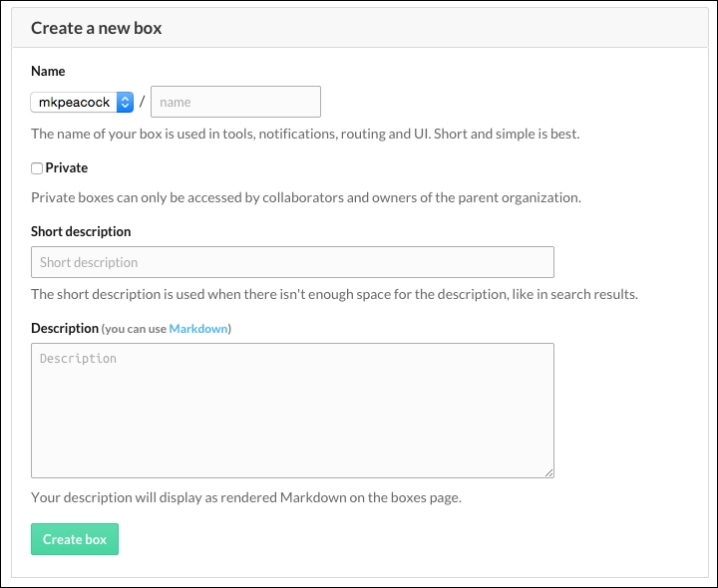Open the mkpeacock owner dropdown
The width and height of the screenshot is (718, 588).
pyautogui.click(x=82, y=102)
